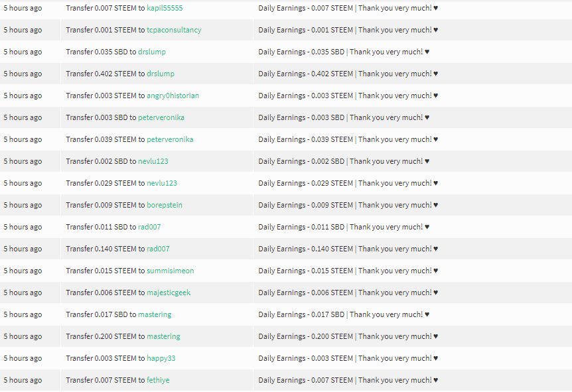Visit the majesticgeek profile link

(x=169, y=293)
